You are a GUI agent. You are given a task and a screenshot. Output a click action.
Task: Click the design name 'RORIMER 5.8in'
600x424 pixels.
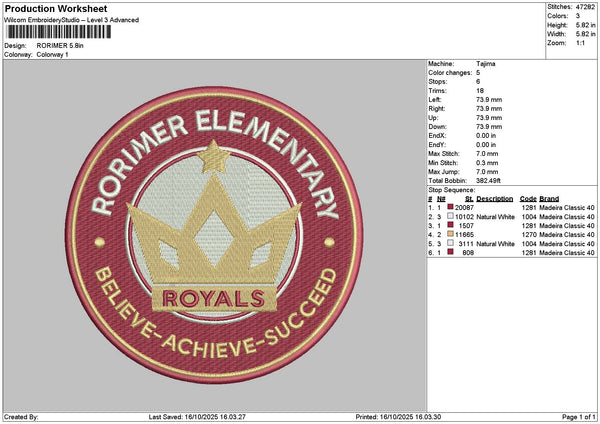pyautogui.click(x=60, y=46)
